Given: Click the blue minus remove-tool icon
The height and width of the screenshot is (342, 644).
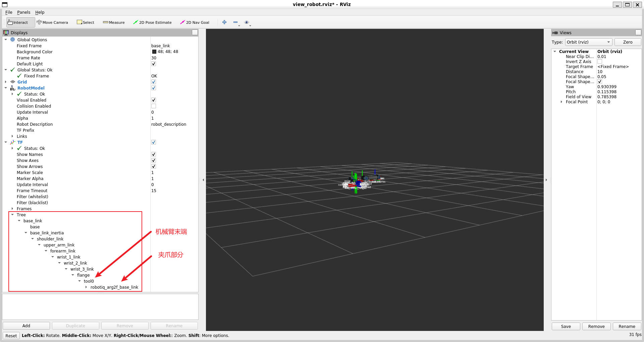Looking at the screenshot, I should [235, 22].
